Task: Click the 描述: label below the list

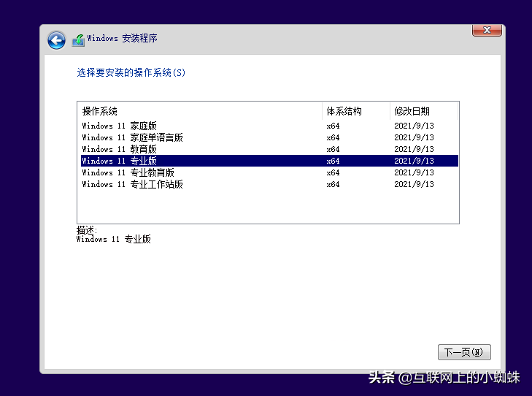Action: (87, 230)
